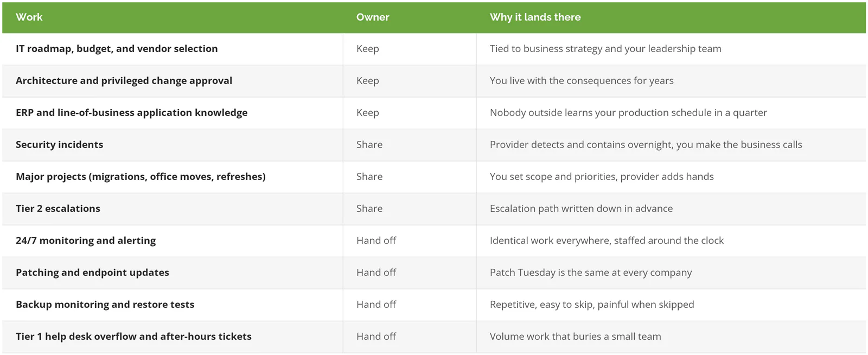Click 'Escalation path written down in advance'
Image resolution: width=868 pixels, height=355 pixels.
pyautogui.click(x=581, y=209)
